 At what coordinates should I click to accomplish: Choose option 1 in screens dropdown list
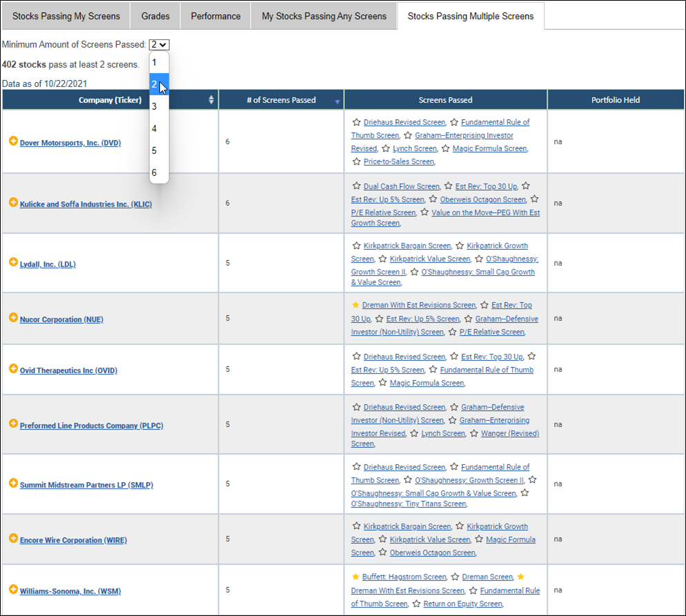[x=159, y=63]
